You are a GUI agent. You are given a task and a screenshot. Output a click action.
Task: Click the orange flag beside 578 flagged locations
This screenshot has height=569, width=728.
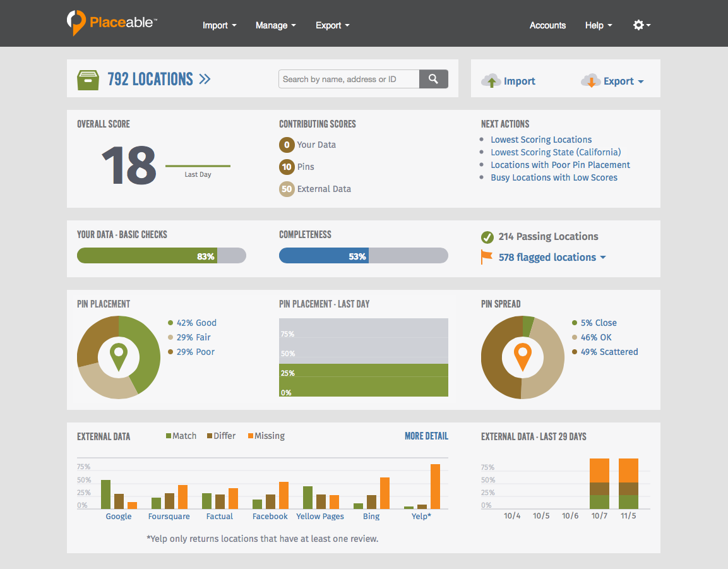point(486,256)
